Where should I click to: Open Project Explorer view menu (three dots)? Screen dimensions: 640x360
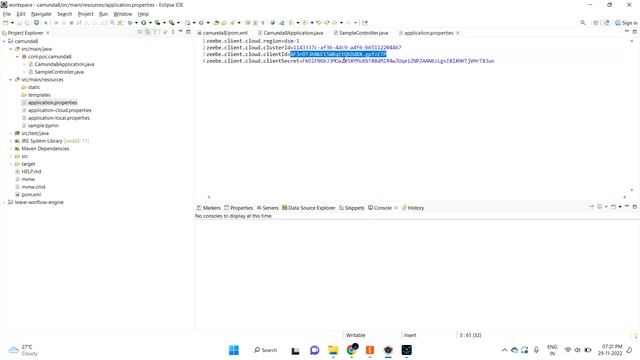pos(173,32)
